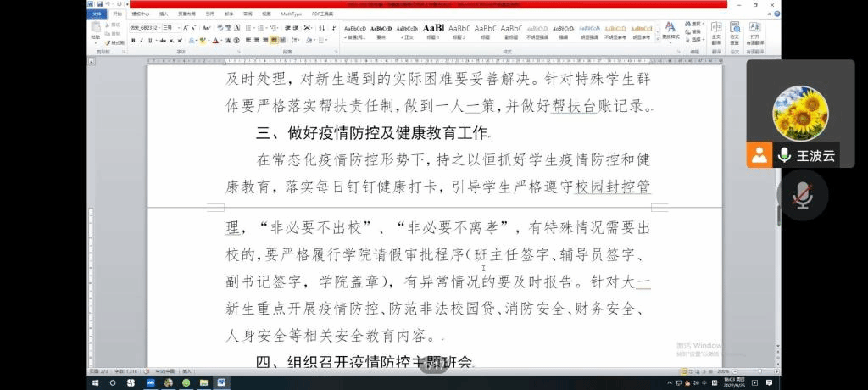Viewport: 868px width, 390px height.
Task: Toggle the muted microphone button
Action: pyautogui.click(x=801, y=196)
